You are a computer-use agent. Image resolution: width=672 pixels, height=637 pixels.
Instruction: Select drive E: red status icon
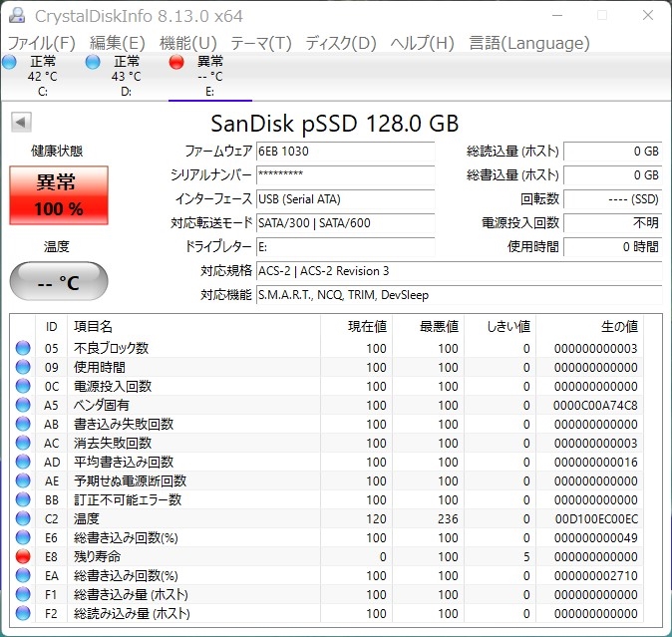176,63
